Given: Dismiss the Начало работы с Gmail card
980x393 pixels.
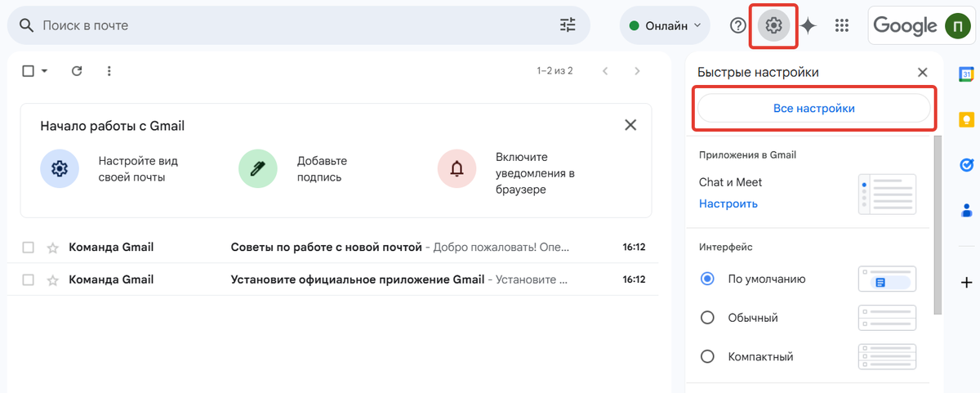Looking at the screenshot, I should (630, 125).
